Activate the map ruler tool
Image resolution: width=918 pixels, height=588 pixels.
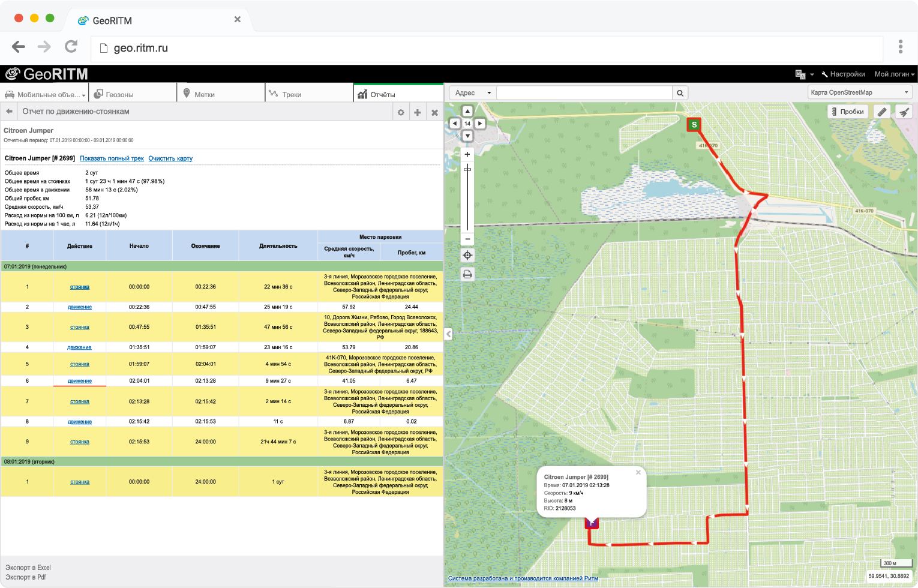(882, 112)
